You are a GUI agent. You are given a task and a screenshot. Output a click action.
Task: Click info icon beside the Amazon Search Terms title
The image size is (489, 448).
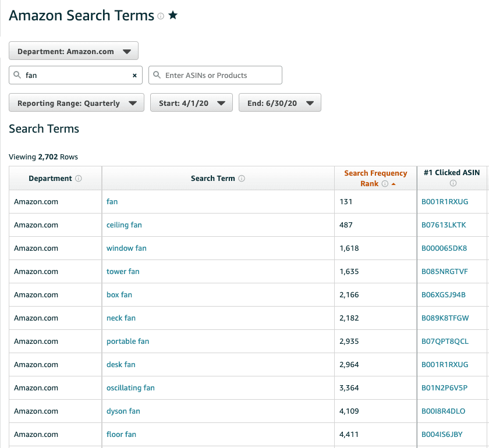(161, 16)
